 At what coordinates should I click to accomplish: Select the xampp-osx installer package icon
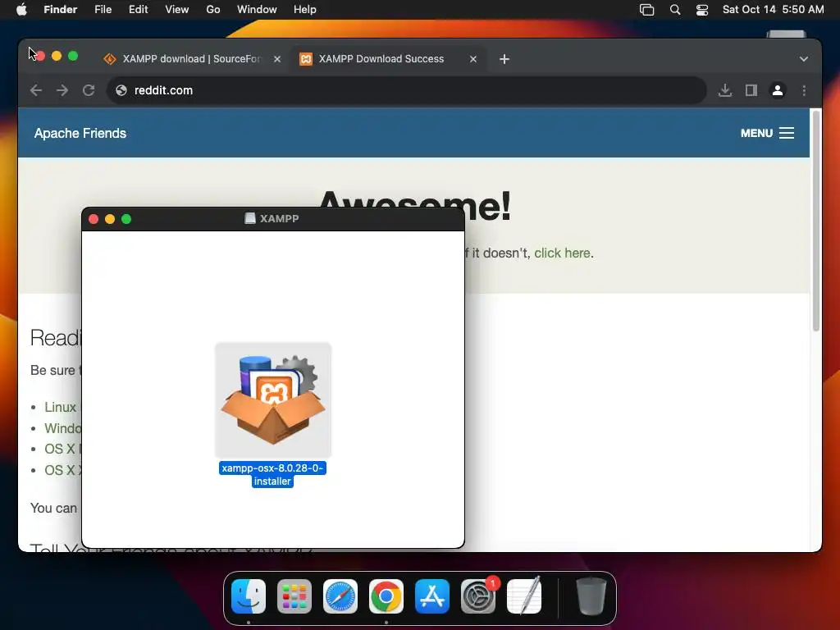[x=273, y=399]
